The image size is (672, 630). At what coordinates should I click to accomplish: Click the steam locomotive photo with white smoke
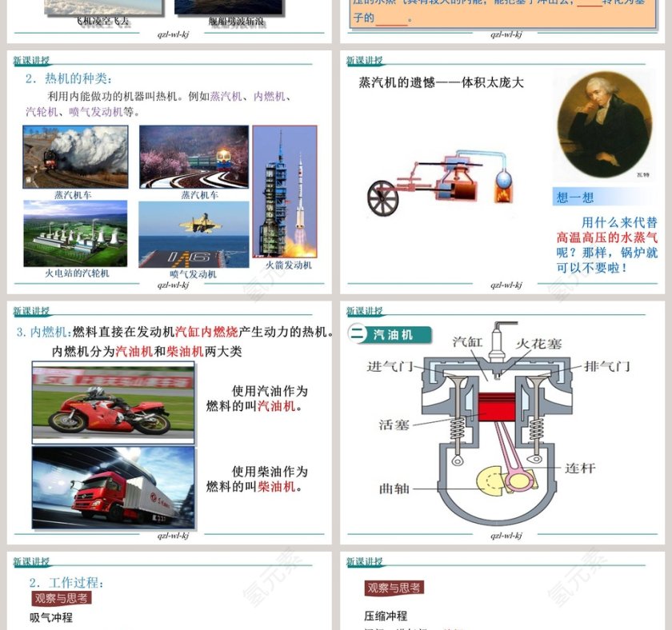(75, 156)
